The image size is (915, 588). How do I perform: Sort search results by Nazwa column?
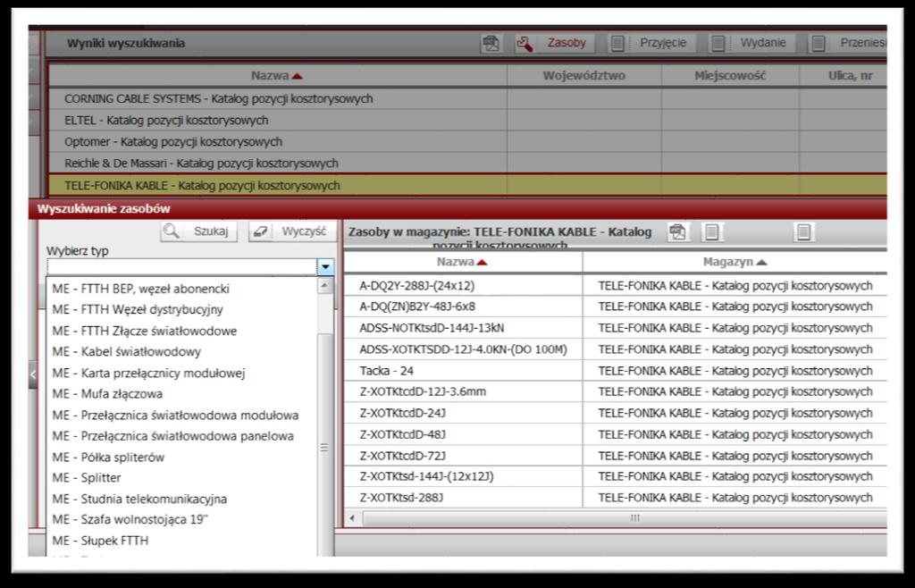277,76
